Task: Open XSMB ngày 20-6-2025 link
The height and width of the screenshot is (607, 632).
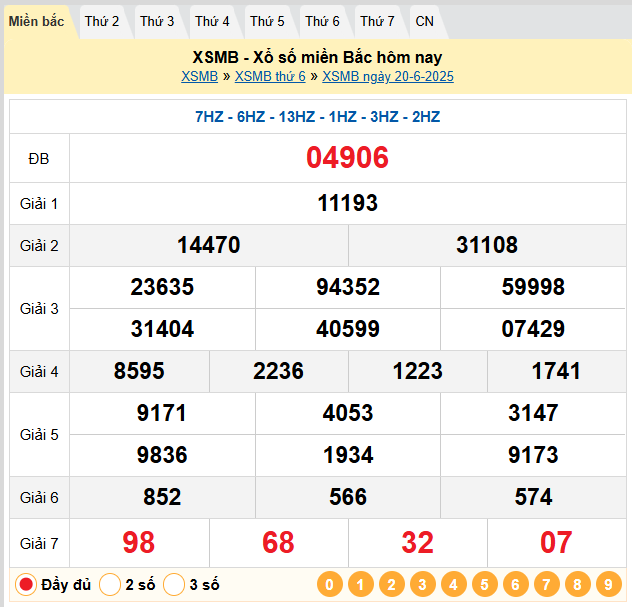Action: 388,77
